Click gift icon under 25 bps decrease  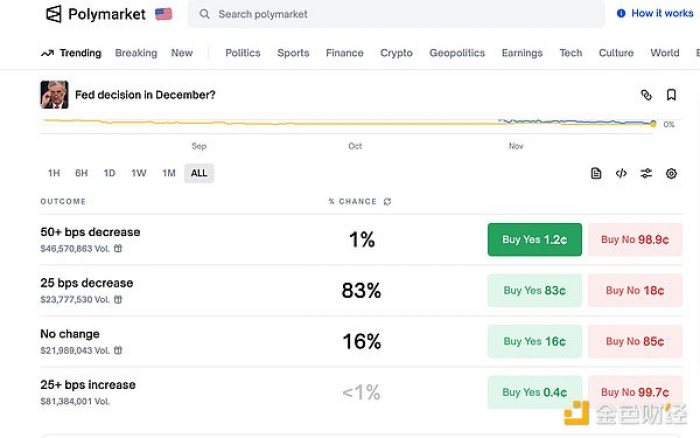point(118,299)
